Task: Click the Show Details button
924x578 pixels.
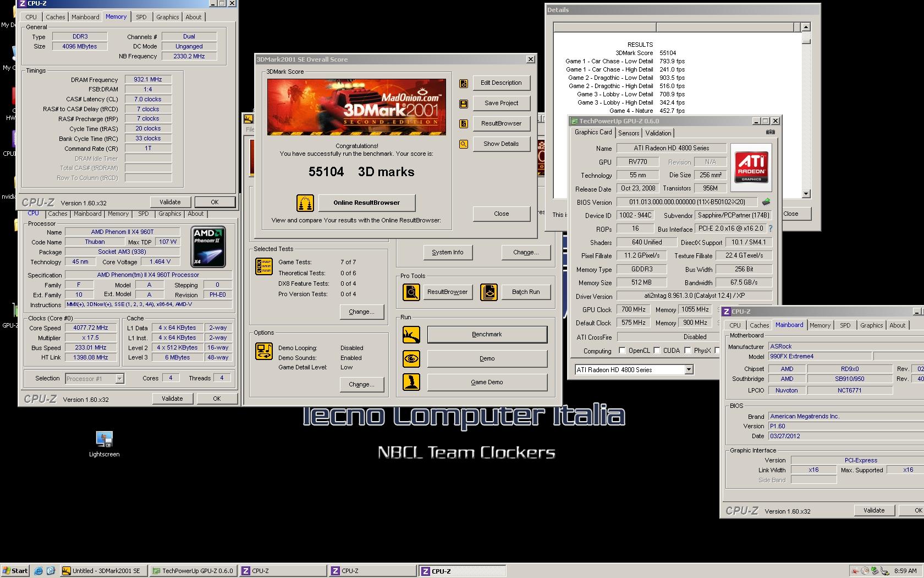Action: pos(501,144)
